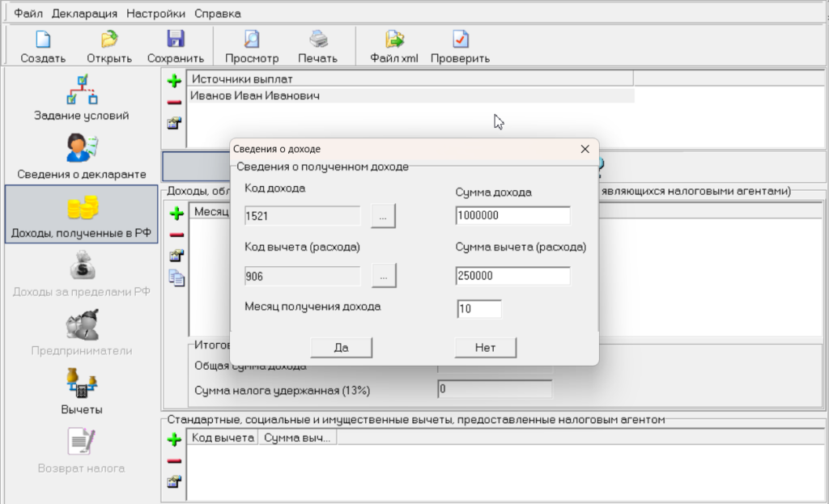Click the Печать printer icon
The image size is (829, 504).
[317, 40]
